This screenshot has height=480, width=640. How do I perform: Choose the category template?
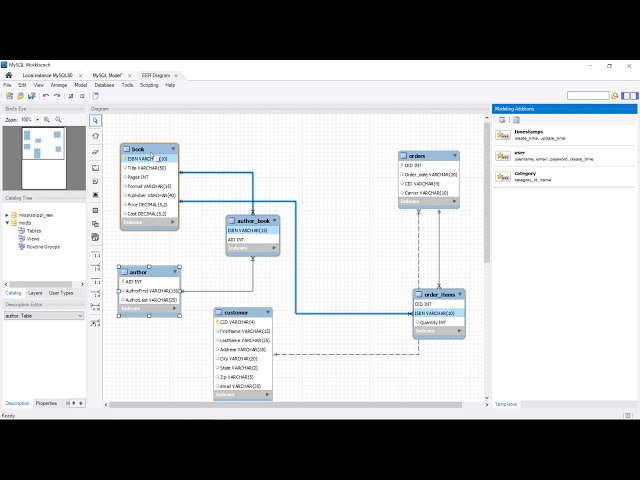[x=564, y=176]
